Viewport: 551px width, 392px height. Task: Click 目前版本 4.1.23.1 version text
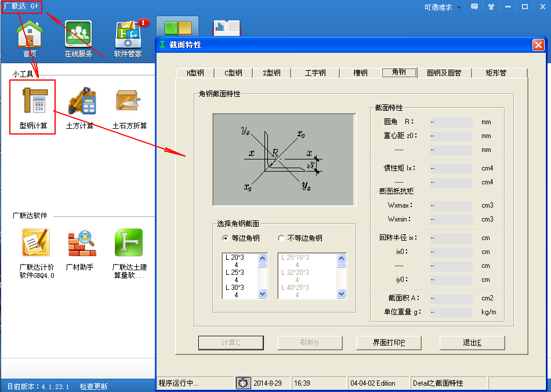[x=38, y=386]
